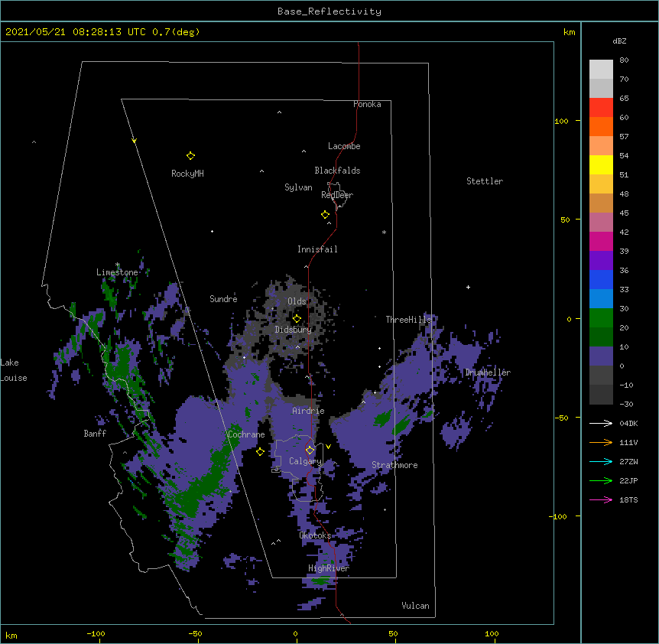Click the Stettler label
The width and height of the screenshot is (659, 644).
485,181
